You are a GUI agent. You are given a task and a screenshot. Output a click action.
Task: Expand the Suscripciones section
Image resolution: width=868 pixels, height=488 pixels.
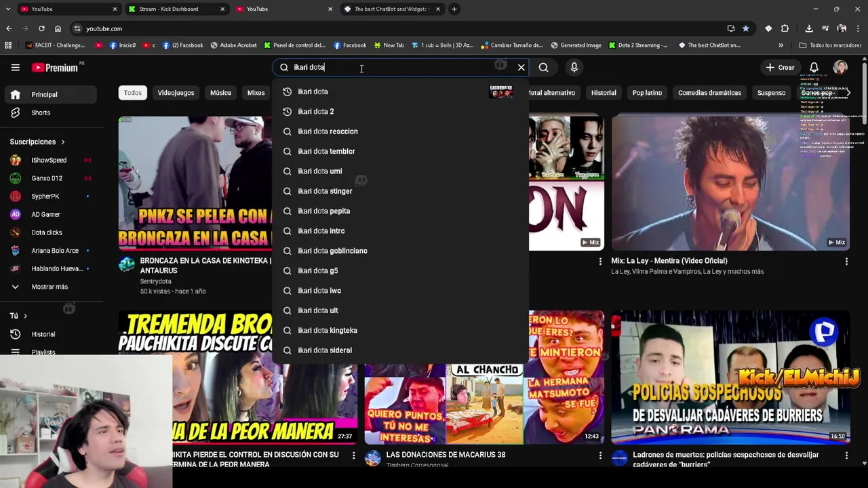pos(37,142)
